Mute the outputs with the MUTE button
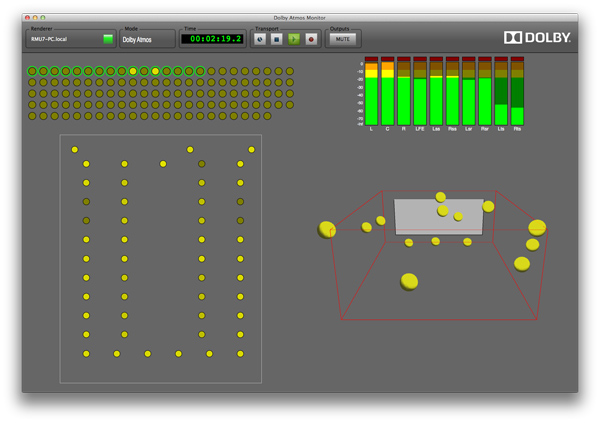The height and width of the screenshot is (423, 600). (343, 39)
